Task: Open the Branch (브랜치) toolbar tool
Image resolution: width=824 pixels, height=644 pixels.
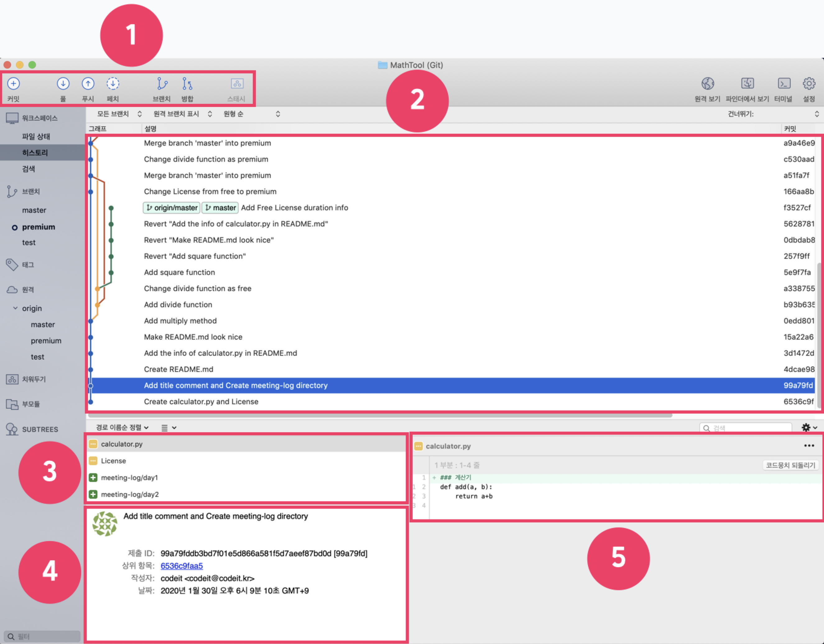Action: (162, 84)
